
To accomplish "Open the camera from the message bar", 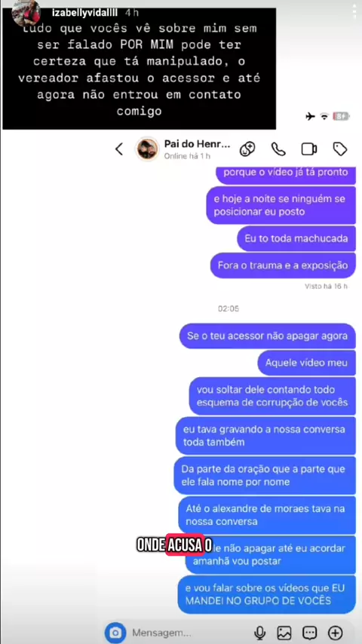I will (x=115, y=632).
